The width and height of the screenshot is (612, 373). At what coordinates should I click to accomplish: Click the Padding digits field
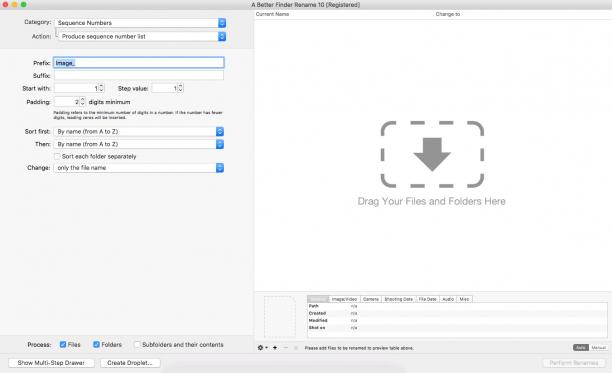click(67, 102)
